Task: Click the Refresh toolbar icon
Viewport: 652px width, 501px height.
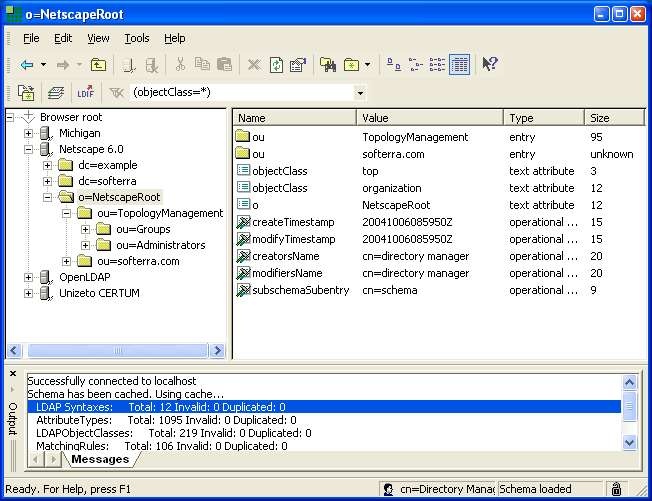Action: tap(275, 65)
